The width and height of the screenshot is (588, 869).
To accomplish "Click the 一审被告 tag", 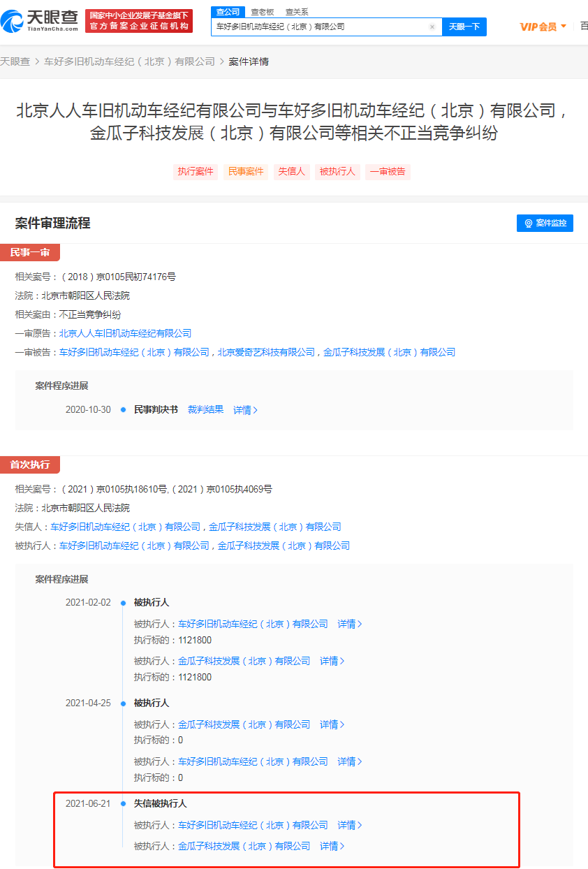I will [388, 172].
